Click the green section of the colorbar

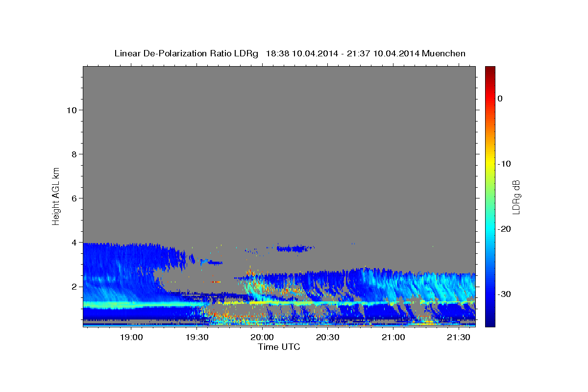(490, 196)
